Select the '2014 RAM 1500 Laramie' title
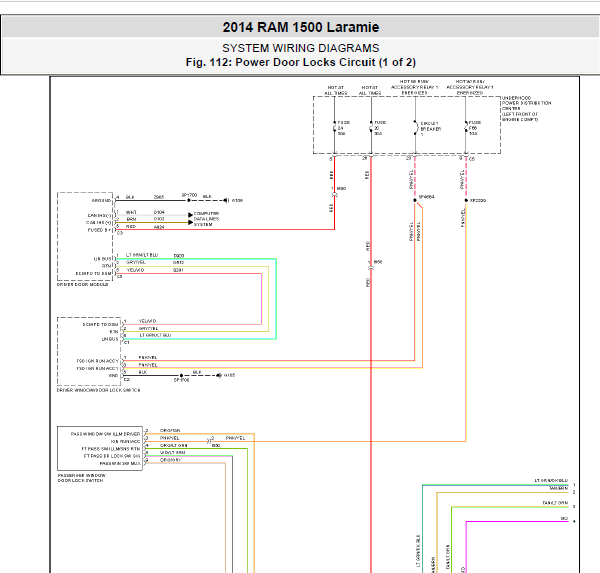Image resolution: width=600 pixels, height=573 pixels. pos(301,27)
